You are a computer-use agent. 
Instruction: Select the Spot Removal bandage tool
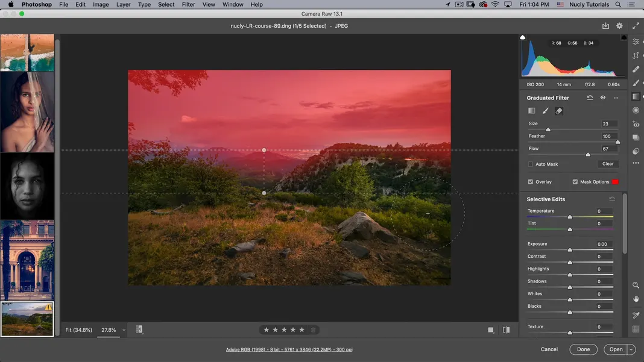636,69
